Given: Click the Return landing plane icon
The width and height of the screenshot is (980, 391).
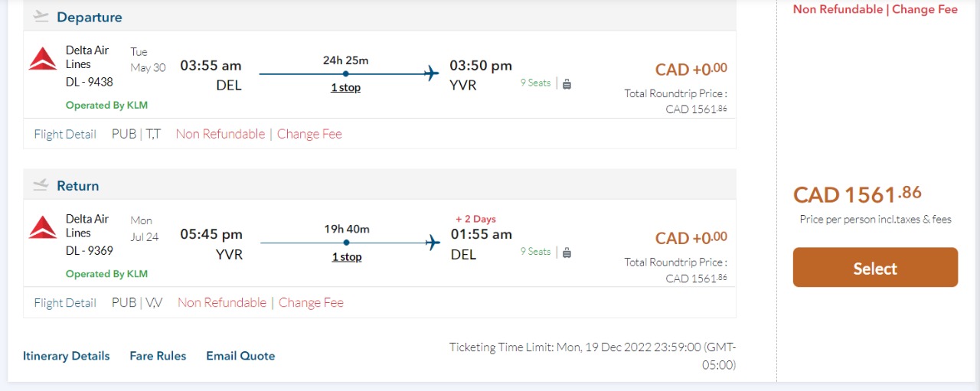Looking at the screenshot, I should [41, 185].
